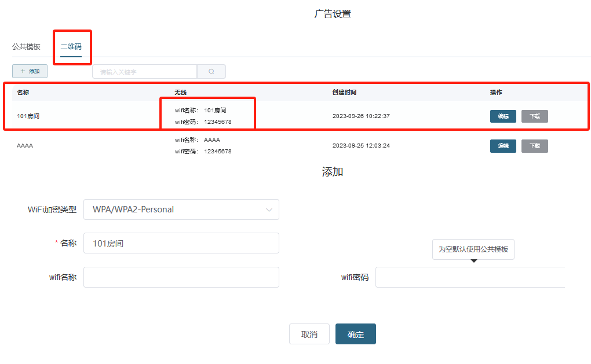Click the 名称 field containing 101房间
Image resolution: width=591 pixels, height=364 pixels.
tap(181, 243)
